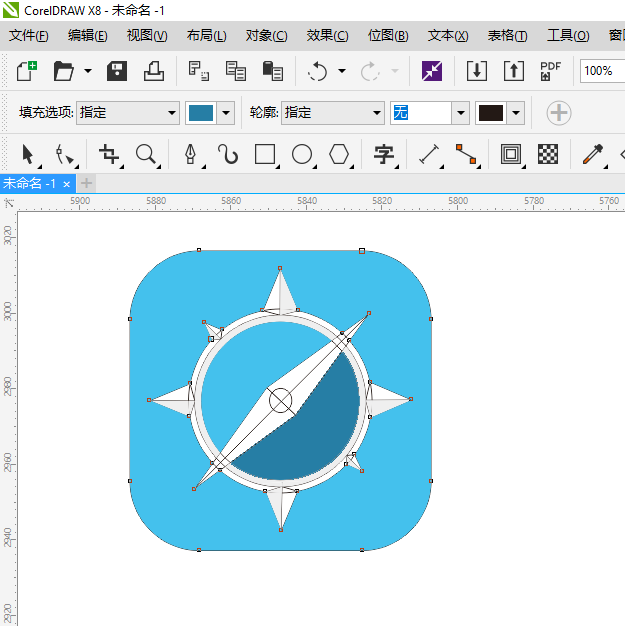Open the 位图(B) menu
The image size is (625, 626).
click(x=388, y=36)
